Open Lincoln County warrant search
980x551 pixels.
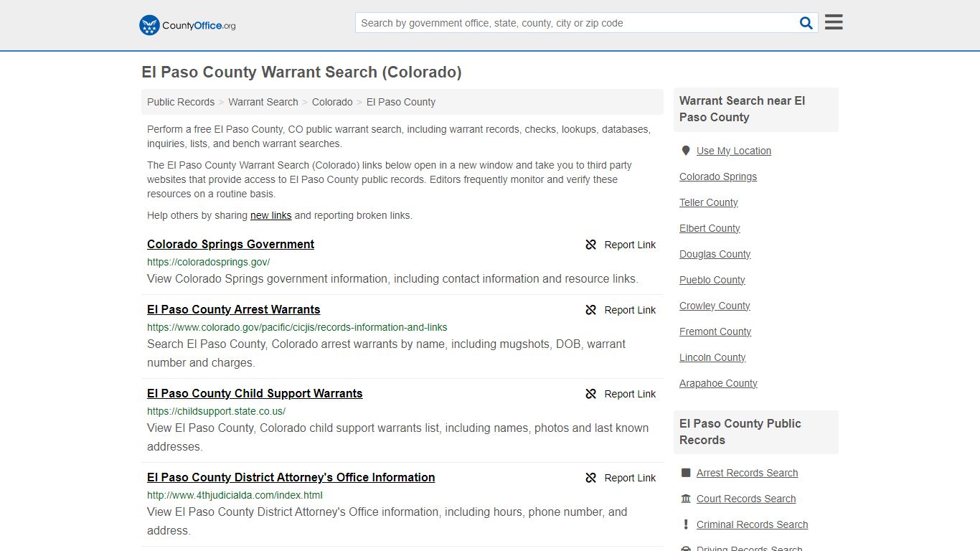point(712,357)
